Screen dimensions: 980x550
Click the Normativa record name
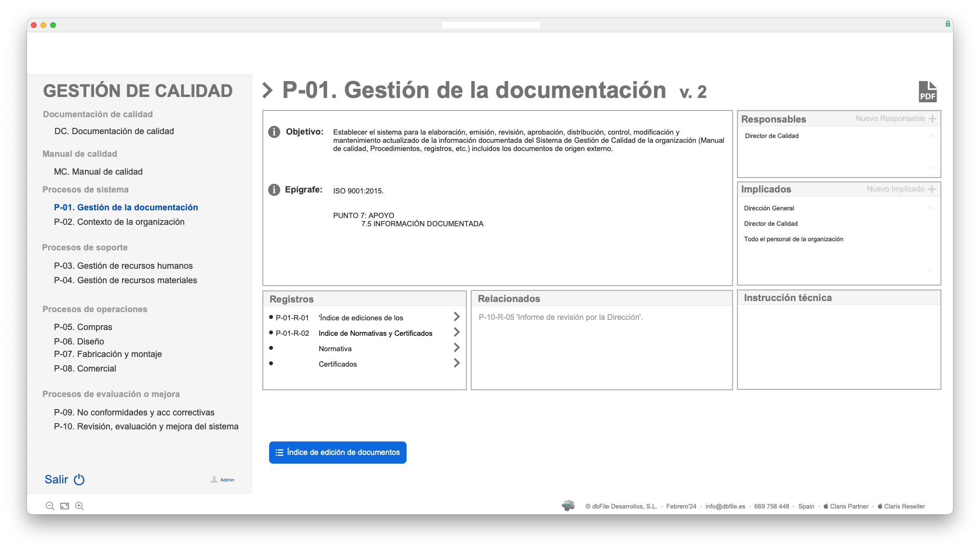335,349
